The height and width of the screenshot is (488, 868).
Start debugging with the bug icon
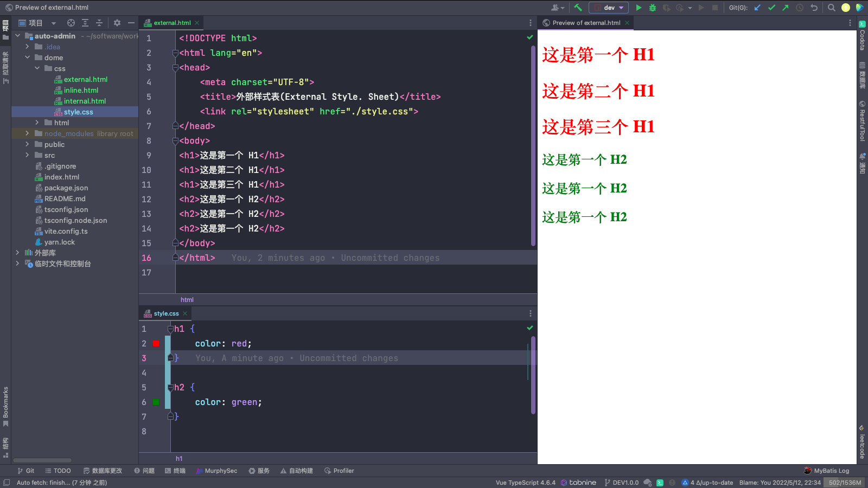653,8
